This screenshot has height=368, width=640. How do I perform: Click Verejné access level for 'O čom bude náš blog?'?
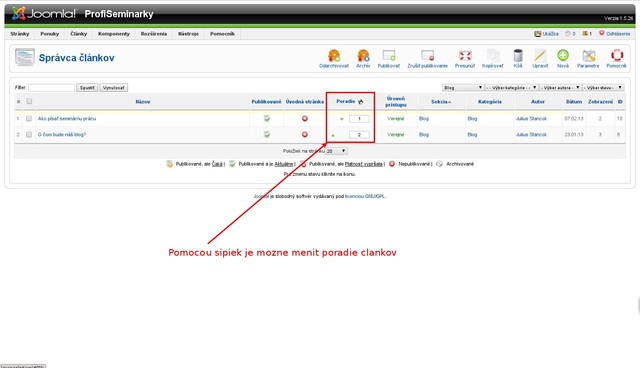tap(396, 135)
